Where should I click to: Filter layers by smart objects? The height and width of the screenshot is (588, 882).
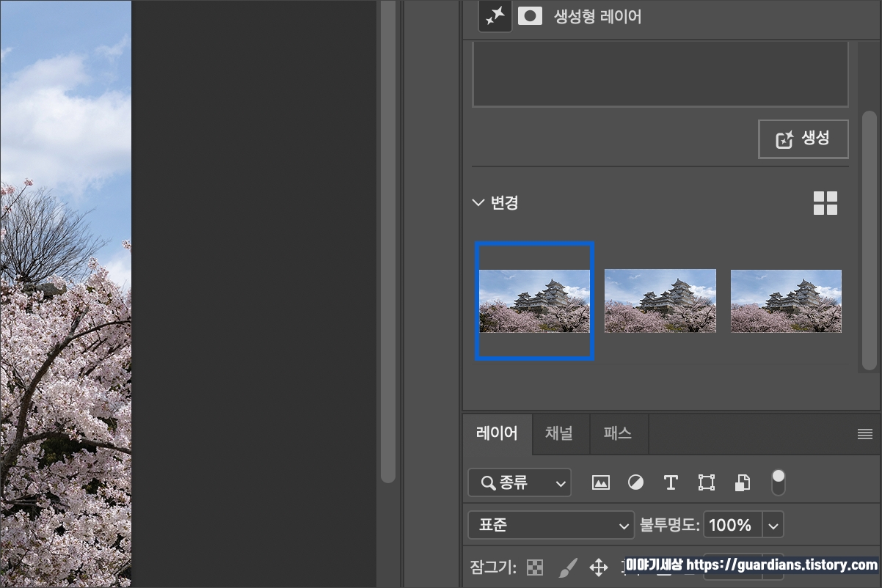[743, 482]
